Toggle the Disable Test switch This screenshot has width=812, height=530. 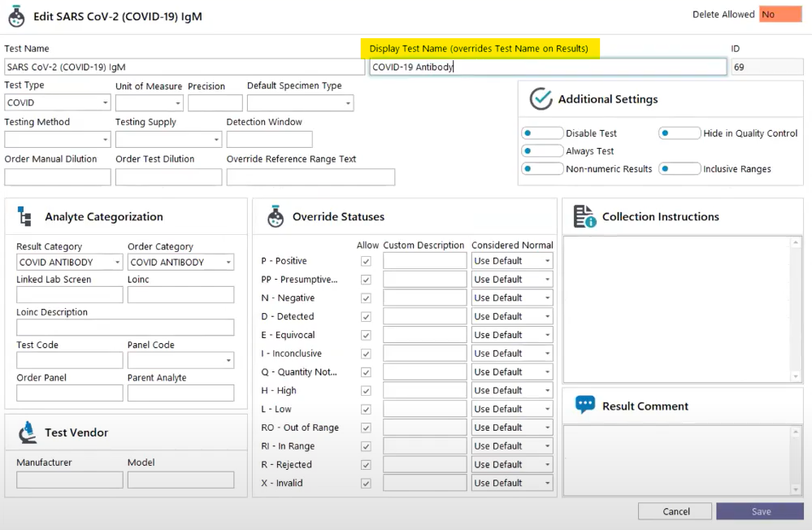click(542, 133)
